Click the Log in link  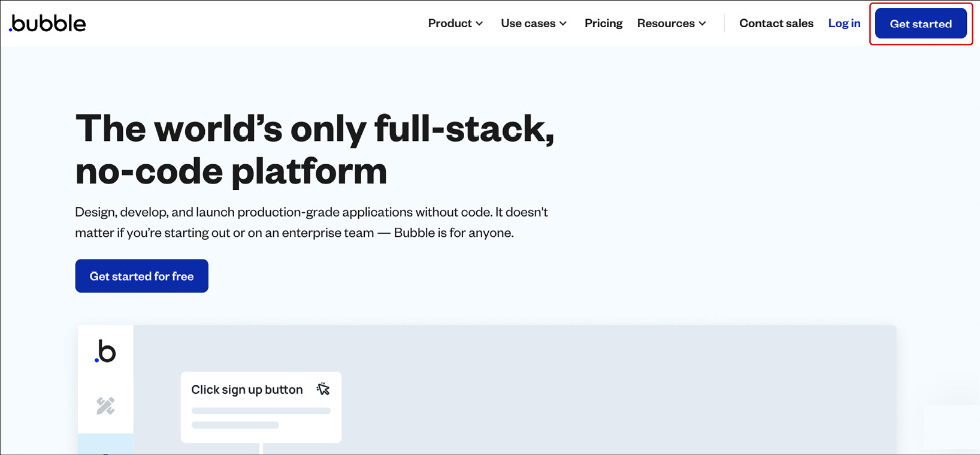point(844,23)
